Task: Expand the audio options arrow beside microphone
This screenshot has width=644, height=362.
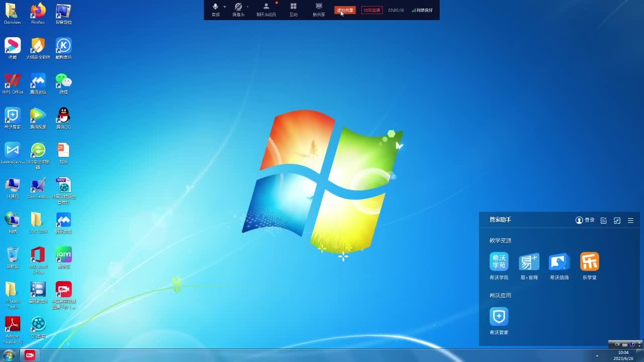Action: point(225,7)
